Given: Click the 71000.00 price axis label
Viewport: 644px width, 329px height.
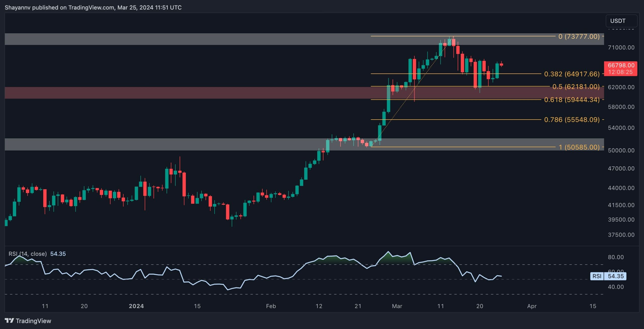Looking at the screenshot, I should click(621, 48).
